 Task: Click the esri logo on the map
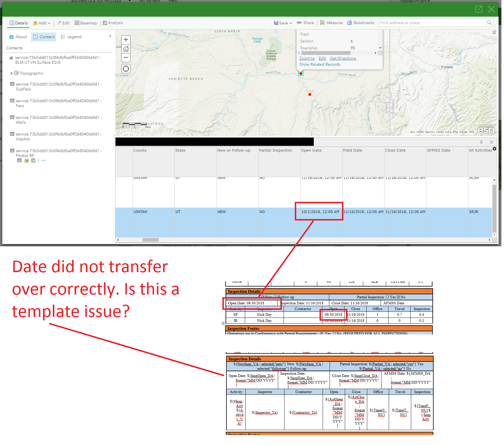click(486, 129)
